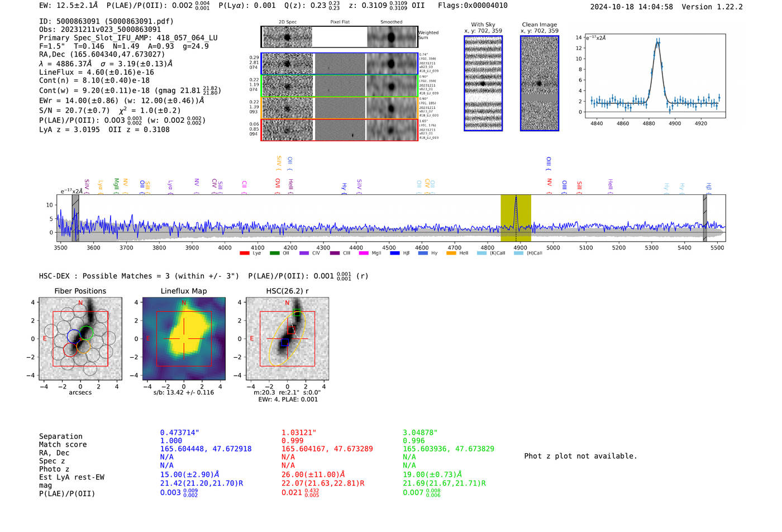Click the red separation 1.03121" value
This screenshot has width=782, height=532.
[299, 433]
